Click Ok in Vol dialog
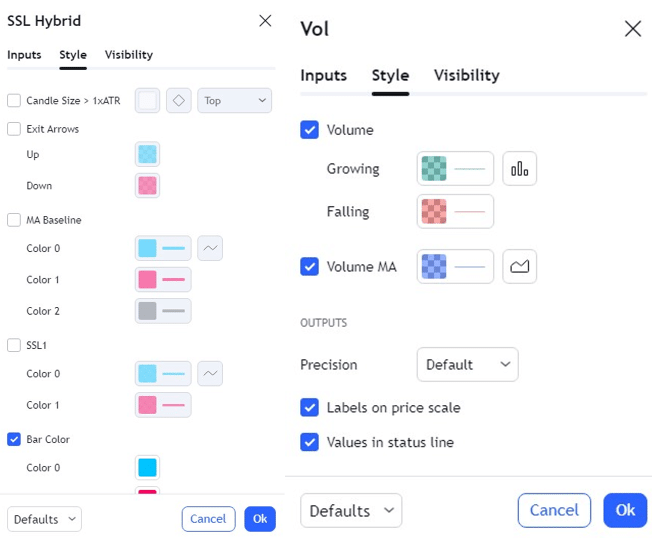The height and width of the screenshot is (538, 652). 625,510
